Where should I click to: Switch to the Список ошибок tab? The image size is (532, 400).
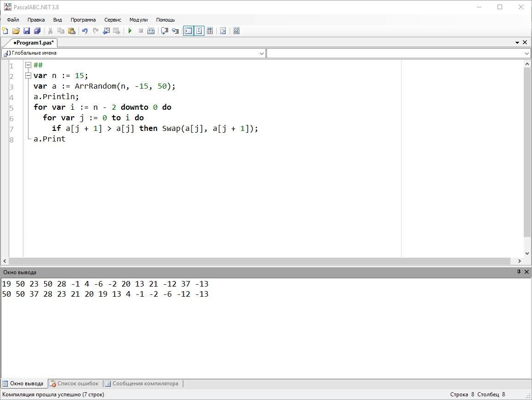click(x=74, y=383)
